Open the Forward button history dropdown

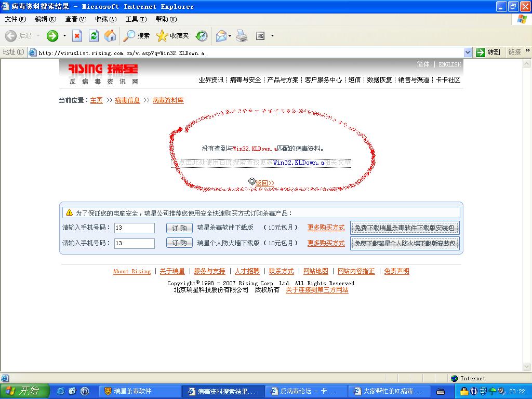[64, 36]
